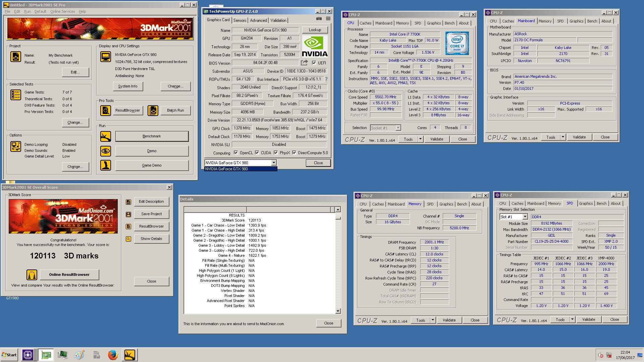Image resolution: width=644 pixels, height=362 pixels.
Task: Click the System Info button
Action: point(127,86)
